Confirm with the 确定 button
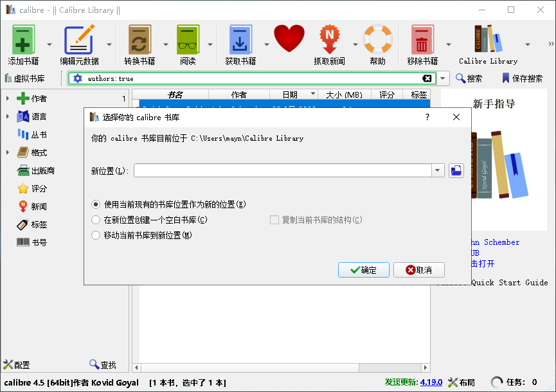556x392 pixels. 363,270
